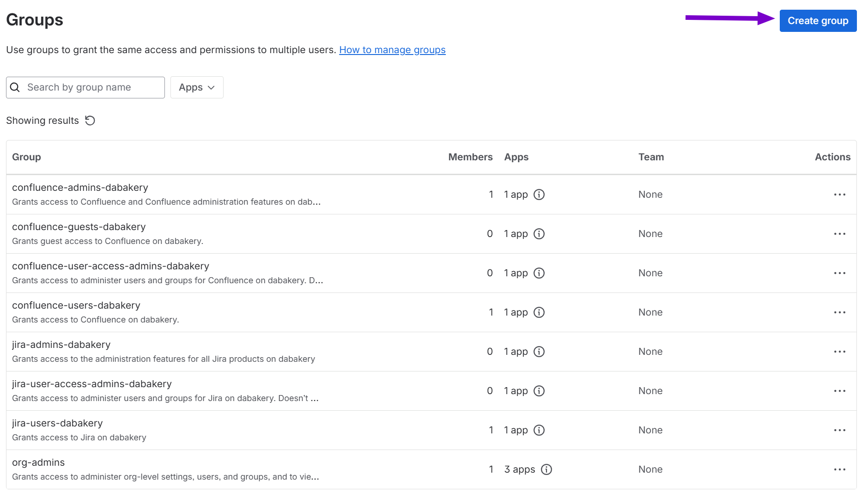Click the Create group button
This screenshot has height=499, width=868.
tap(818, 21)
